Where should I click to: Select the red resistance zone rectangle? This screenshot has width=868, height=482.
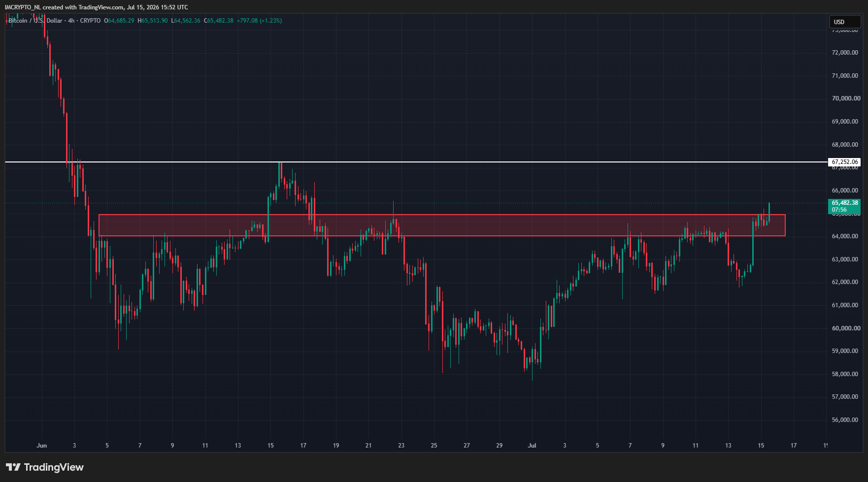[442, 225]
